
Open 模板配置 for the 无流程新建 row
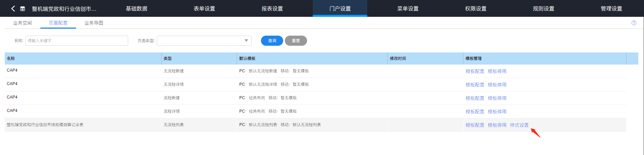(x=475, y=71)
